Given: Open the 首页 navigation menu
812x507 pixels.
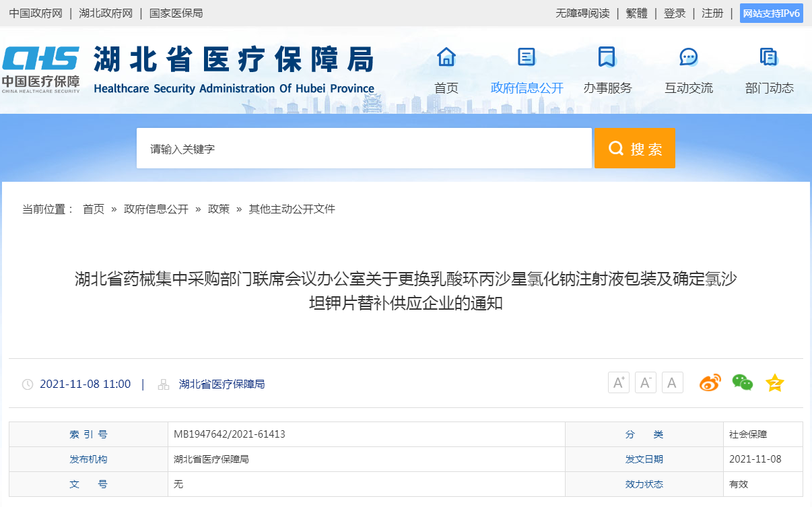Looking at the screenshot, I should tap(446, 88).
